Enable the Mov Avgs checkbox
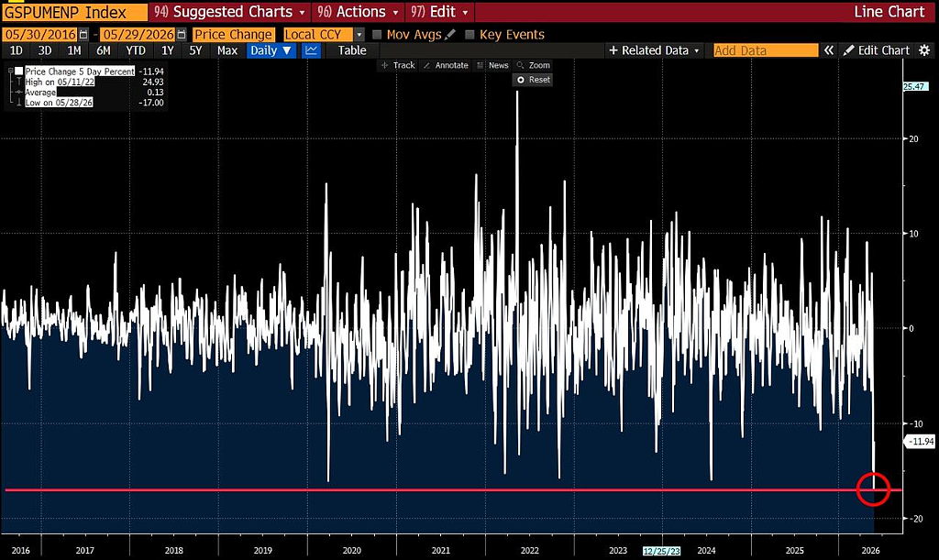Viewport: 939px width, 560px height. [x=377, y=35]
